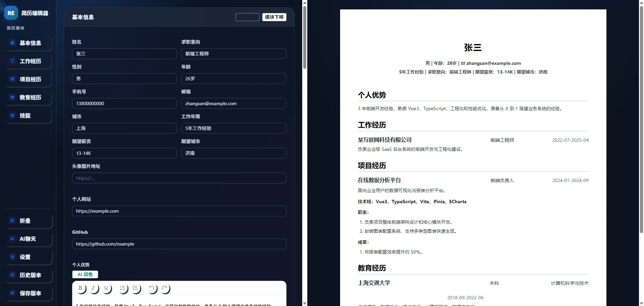Click 个人优势 heading in resume preview
Image resolution: width=644 pixels, height=306 pixels.
(372, 95)
